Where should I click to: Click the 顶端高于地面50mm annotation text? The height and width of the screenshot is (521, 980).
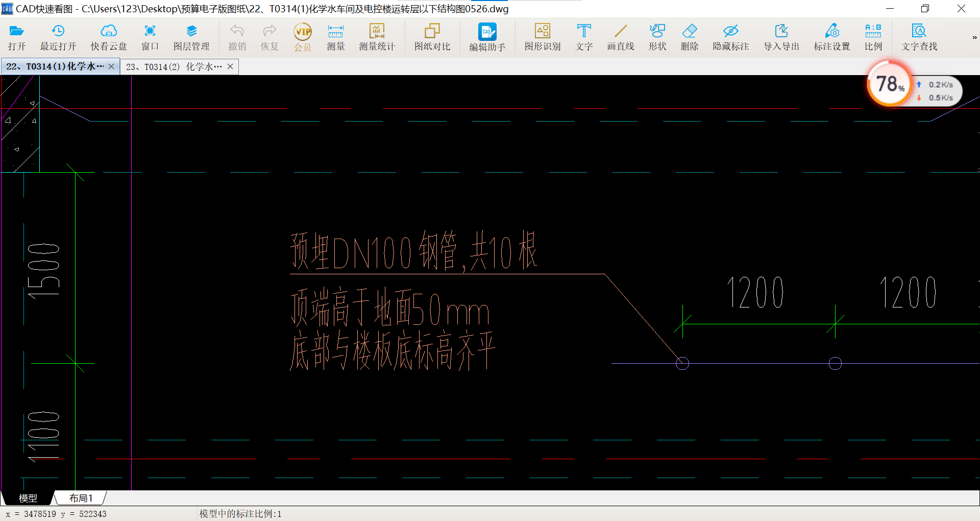point(390,307)
